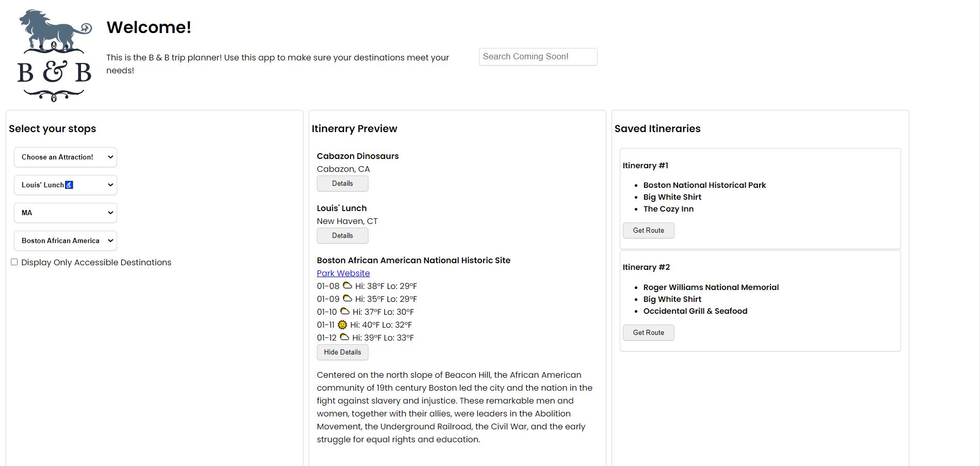980x466 pixels.
Task: Open the Park Website link
Action: [343, 273]
